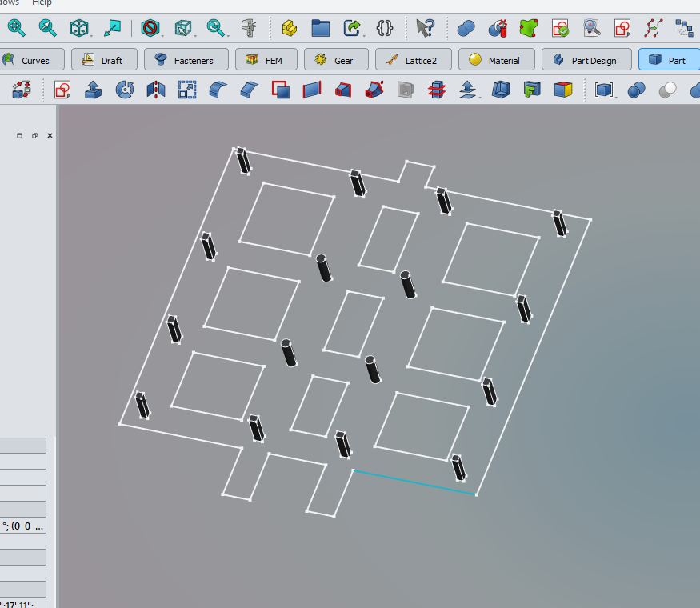Image resolution: width=700 pixels, height=608 pixels.
Task: Open the Gear workbench
Action: click(335, 59)
